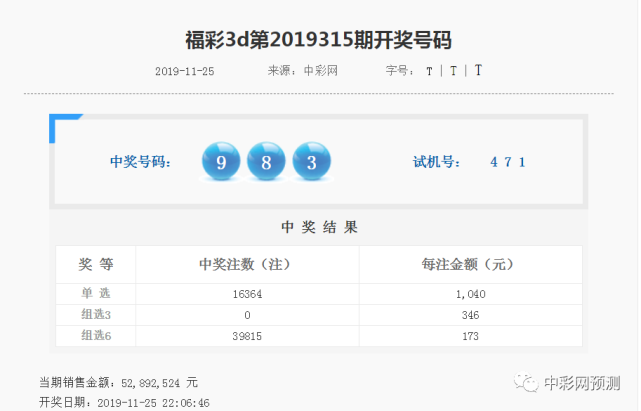Click the article title 福彩3d第2019315期开奖号码
This screenshot has height=411, width=641.
pos(318,40)
